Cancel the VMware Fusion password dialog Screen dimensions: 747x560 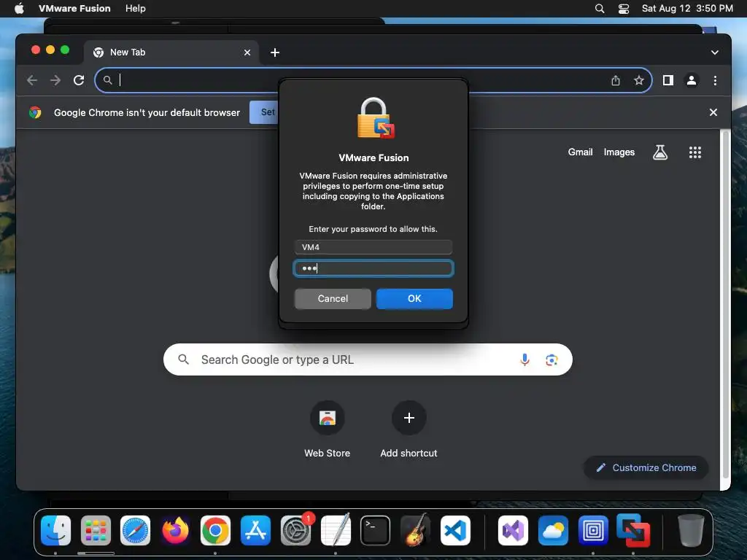[333, 298]
